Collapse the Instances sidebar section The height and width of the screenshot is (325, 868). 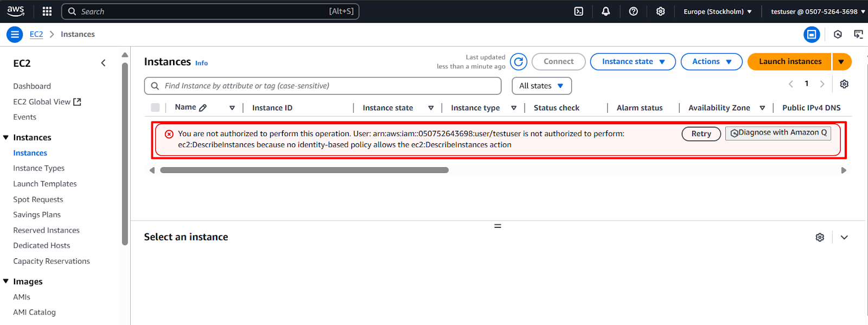[x=6, y=138]
